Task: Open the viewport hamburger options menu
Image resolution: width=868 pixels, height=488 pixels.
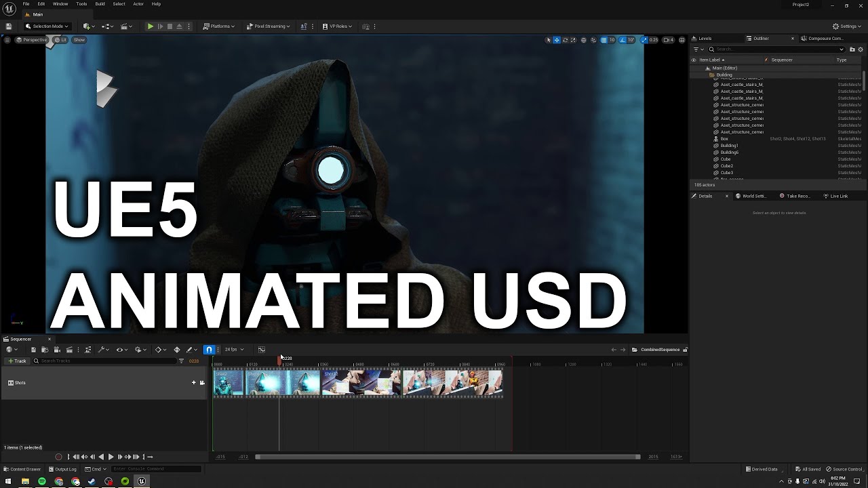Action: coord(7,40)
